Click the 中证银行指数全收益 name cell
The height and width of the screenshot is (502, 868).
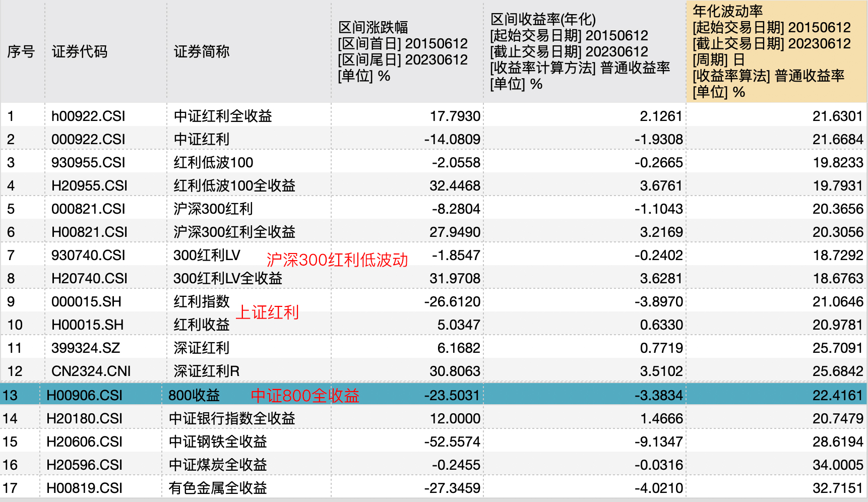tap(232, 418)
